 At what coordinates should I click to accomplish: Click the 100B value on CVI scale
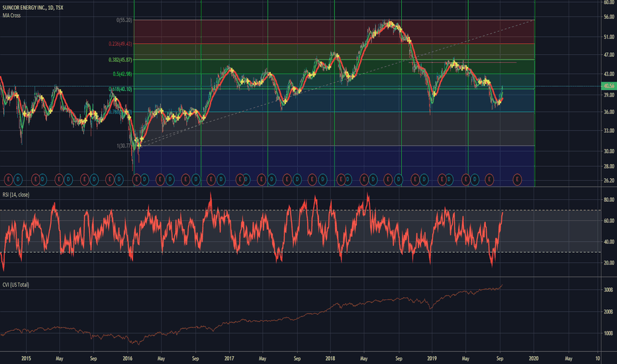pyautogui.click(x=608, y=334)
